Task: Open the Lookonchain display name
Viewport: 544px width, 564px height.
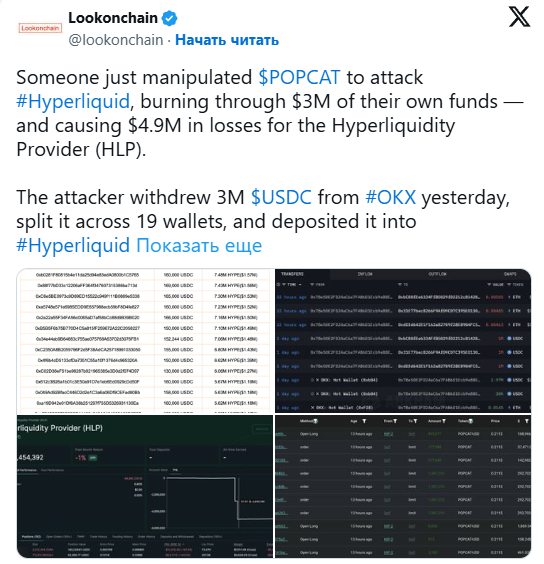Action: click(113, 18)
